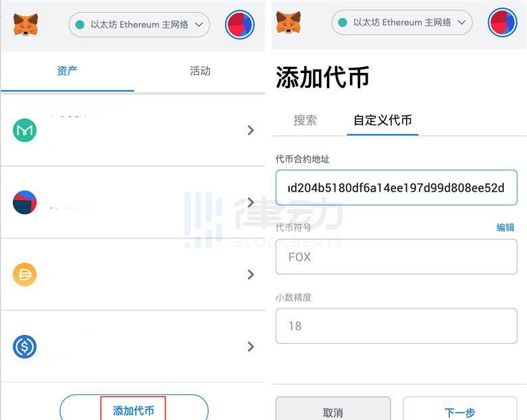This screenshot has width=527, height=420.
Task: Open the Ethereum network dropdown on right panel
Action: [402, 22]
